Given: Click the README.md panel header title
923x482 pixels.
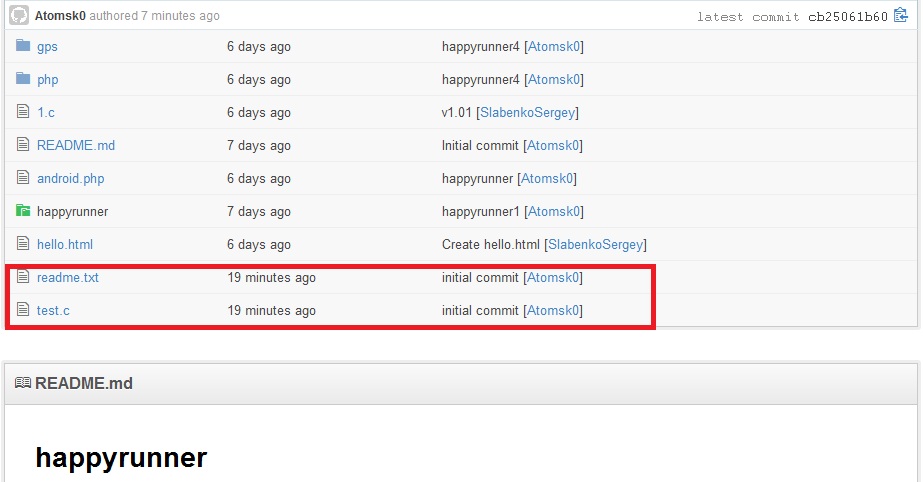Looking at the screenshot, I should 84,383.
